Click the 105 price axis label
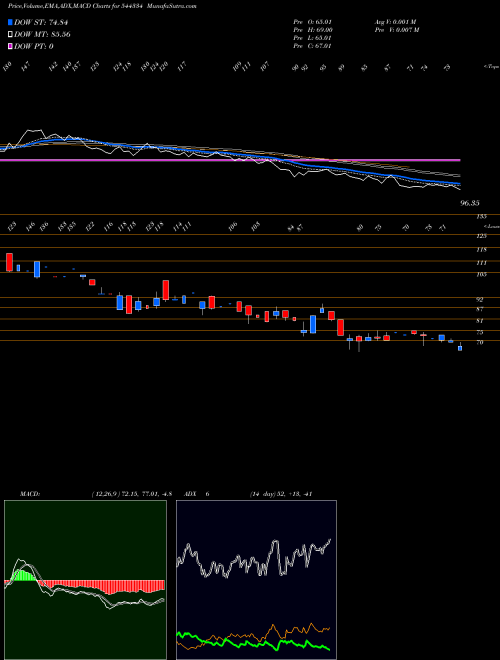500x660 pixels. point(481,274)
